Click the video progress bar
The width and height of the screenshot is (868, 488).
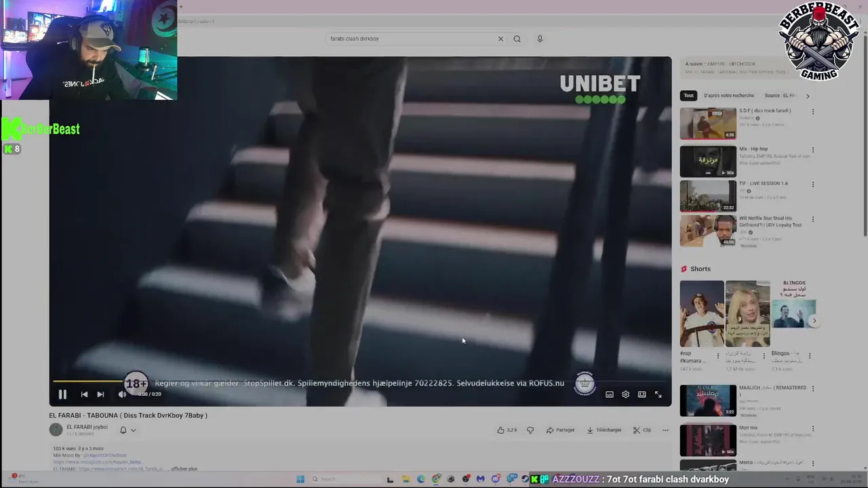pos(360,382)
